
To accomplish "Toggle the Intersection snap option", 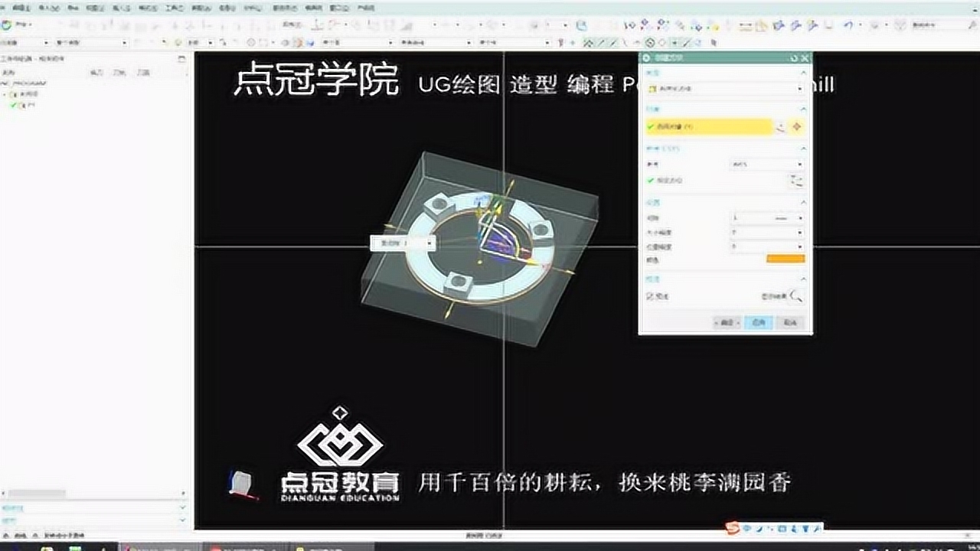I will pyautogui.click(x=637, y=43).
